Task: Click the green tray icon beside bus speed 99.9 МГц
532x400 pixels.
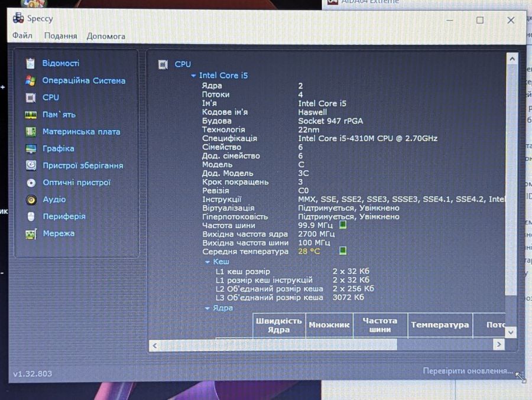Action: pos(343,225)
